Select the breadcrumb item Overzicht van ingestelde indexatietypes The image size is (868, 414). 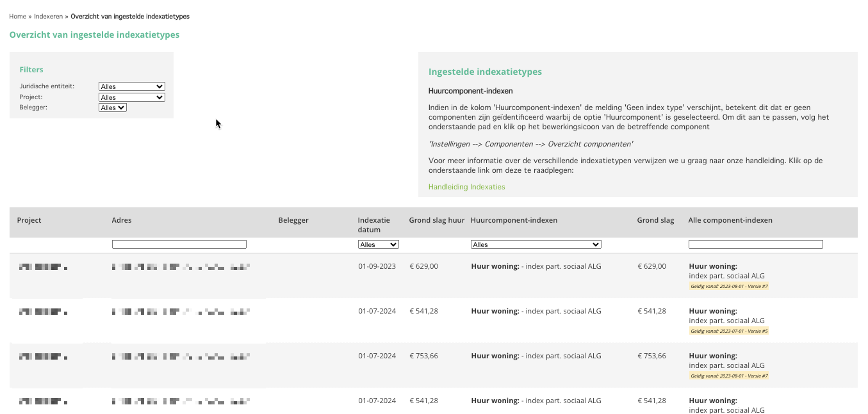coord(130,16)
